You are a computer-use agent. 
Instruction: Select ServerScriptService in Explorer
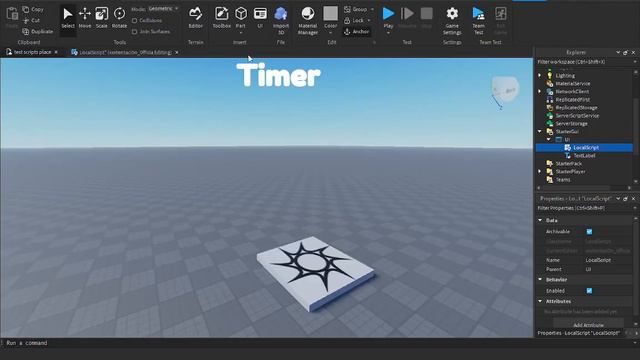click(x=577, y=116)
